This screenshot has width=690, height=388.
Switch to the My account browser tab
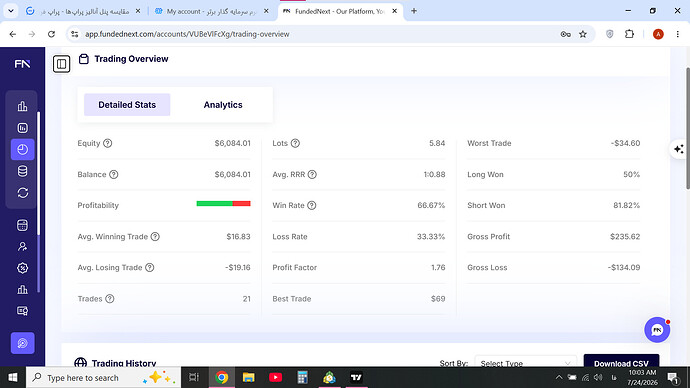211,11
